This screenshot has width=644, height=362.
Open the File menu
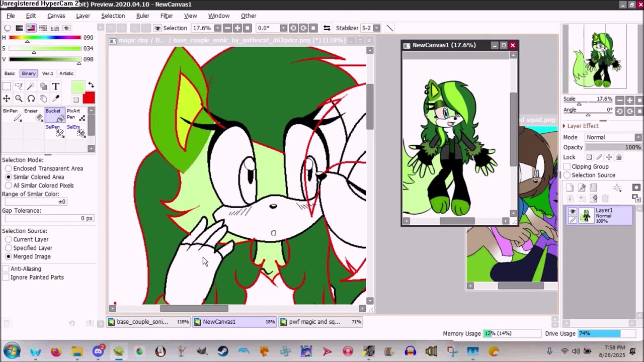coord(11,16)
